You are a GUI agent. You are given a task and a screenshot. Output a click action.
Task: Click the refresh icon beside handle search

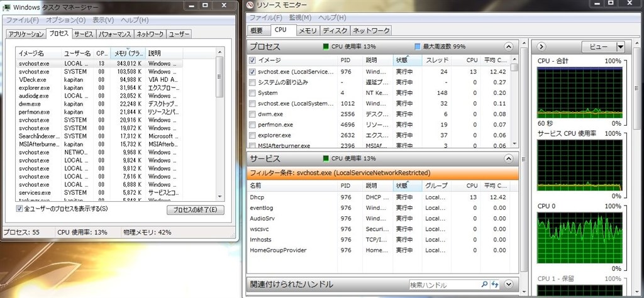pyautogui.click(x=494, y=284)
